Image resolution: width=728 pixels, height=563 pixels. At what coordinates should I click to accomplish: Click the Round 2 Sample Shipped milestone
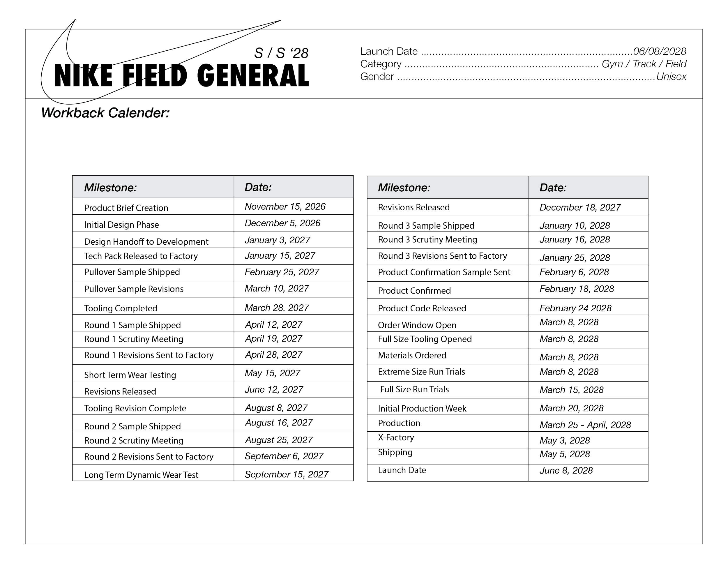coord(132,426)
